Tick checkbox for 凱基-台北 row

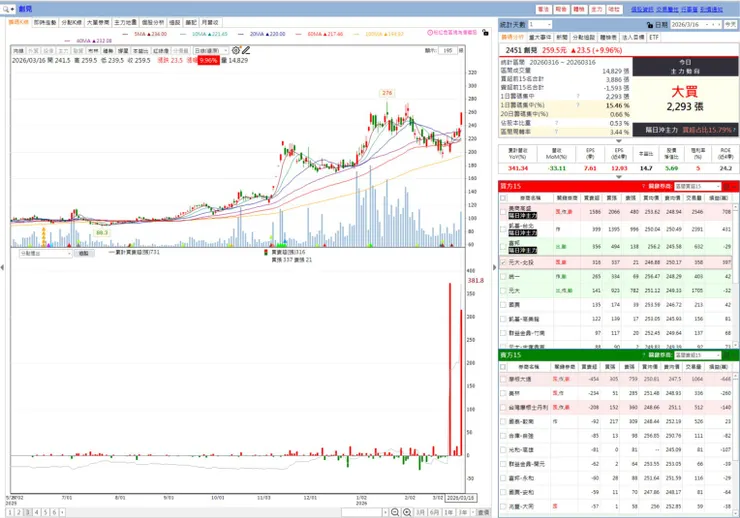click(504, 229)
